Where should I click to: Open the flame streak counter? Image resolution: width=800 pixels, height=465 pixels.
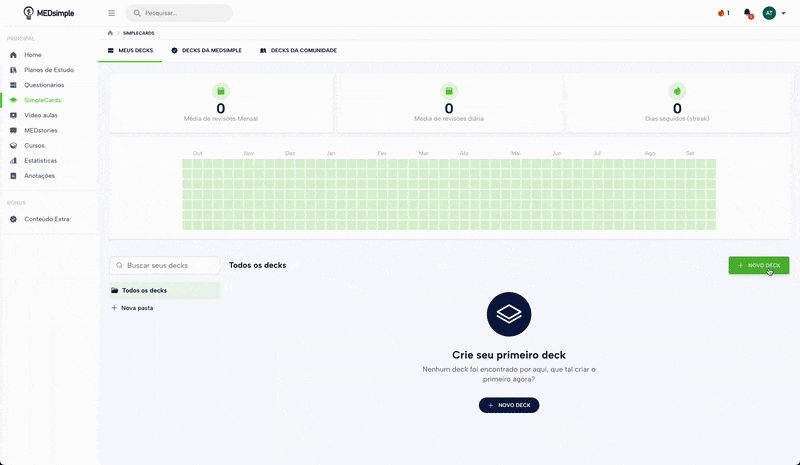click(x=723, y=13)
